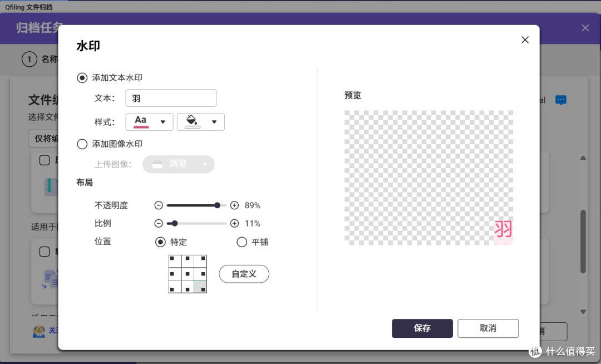Click the background window scrollbar thumb
Screen dimensions: 601x364
pyautogui.click(x=583, y=242)
